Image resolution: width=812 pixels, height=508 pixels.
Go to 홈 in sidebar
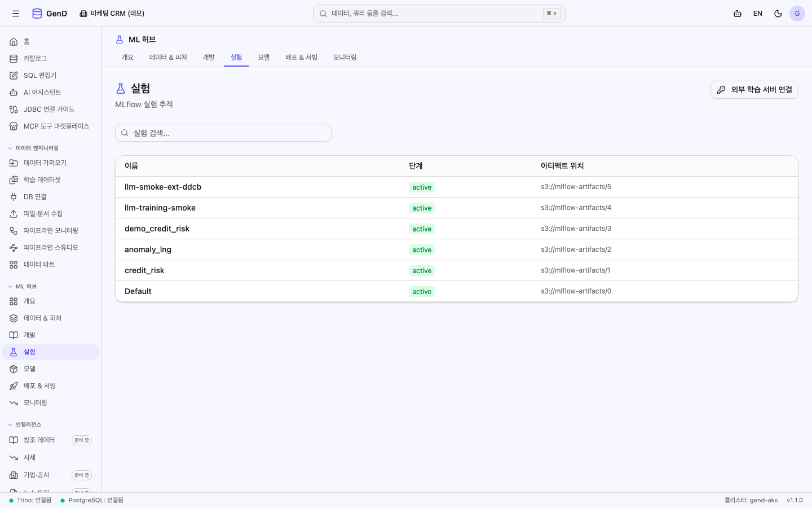[x=51, y=42]
